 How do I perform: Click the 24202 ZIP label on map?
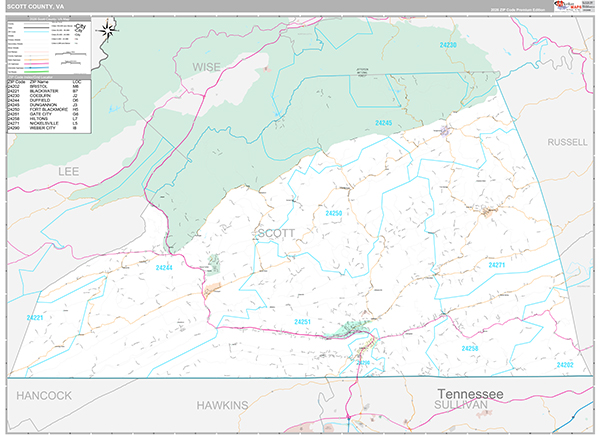pyautogui.click(x=565, y=365)
